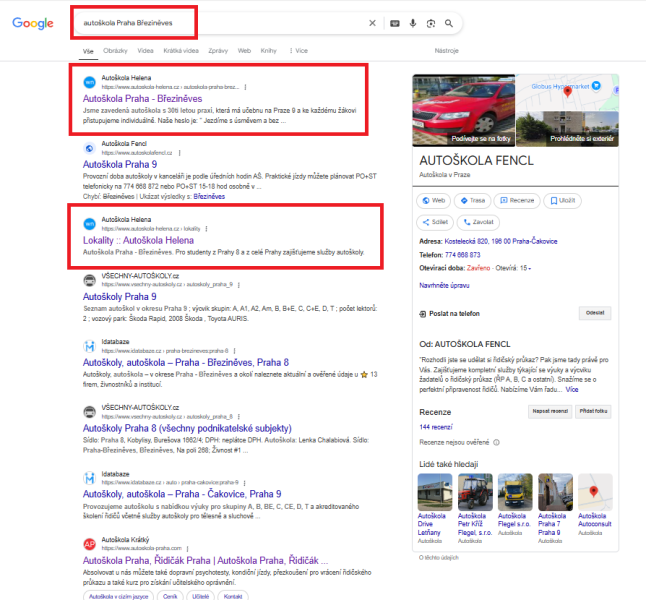Open more options for Idatabaze praha-cakovice result

pos(245,483)
